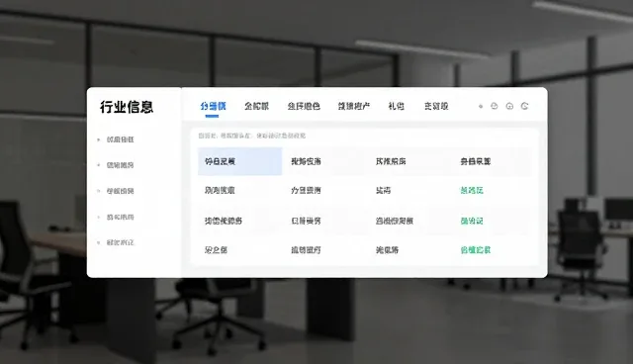Click the small gray dot icon beside the circular icons
This screenshot has width=633, height=364.
[x=481, y=107]
